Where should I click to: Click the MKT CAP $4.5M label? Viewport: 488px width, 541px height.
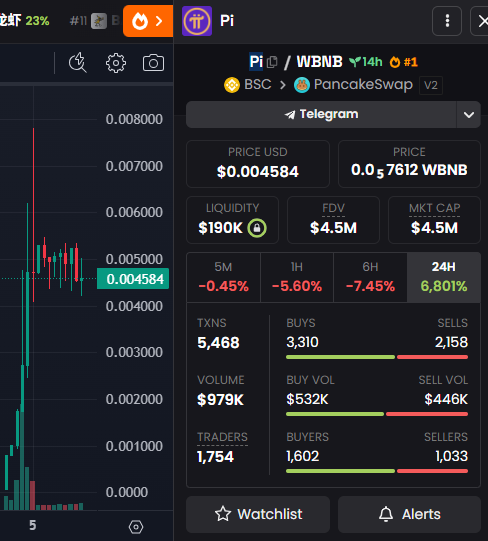point(435,208)
